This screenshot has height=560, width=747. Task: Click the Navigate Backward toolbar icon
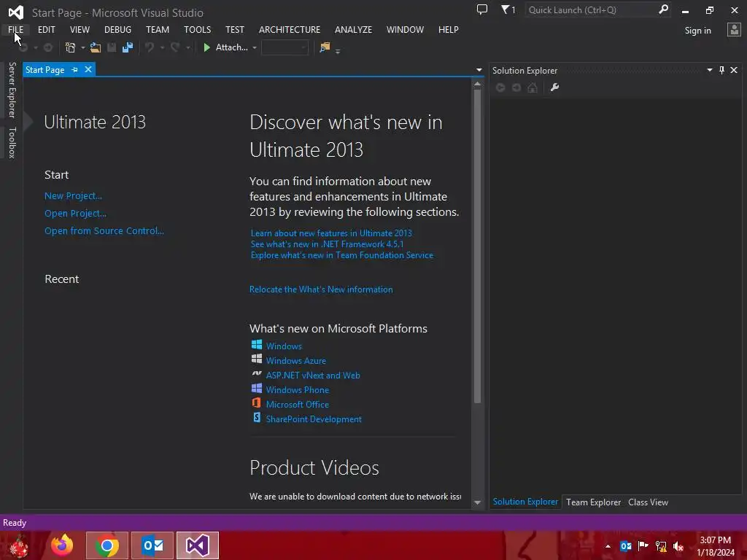[23, 47]
